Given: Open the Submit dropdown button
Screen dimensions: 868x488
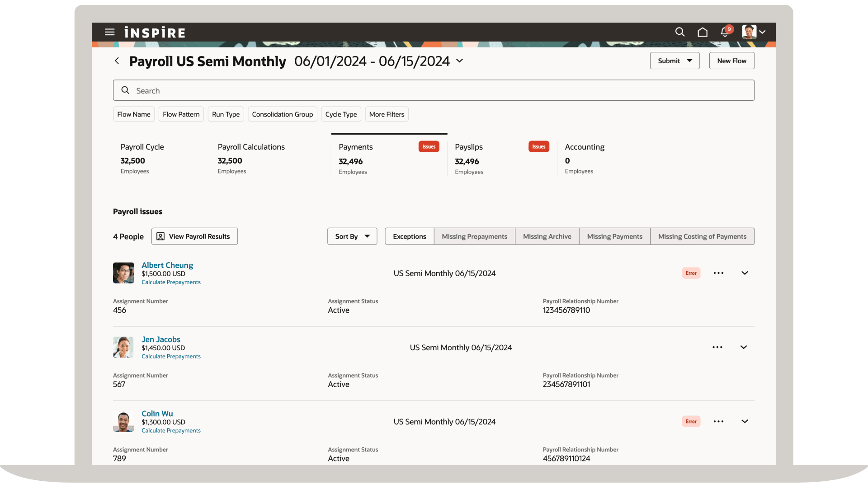Looking at the screenshot, I should point(675,61).
